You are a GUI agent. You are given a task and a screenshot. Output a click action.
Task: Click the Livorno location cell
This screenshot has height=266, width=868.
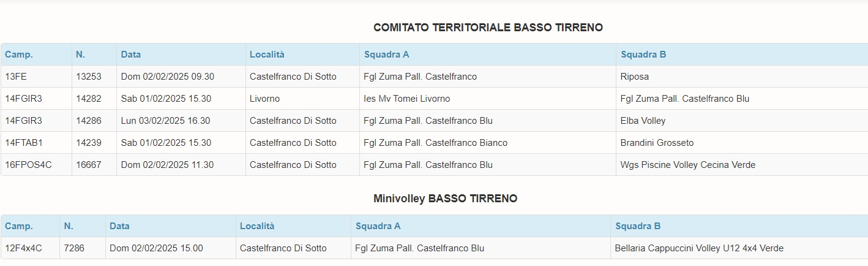[x=264, y=99]
